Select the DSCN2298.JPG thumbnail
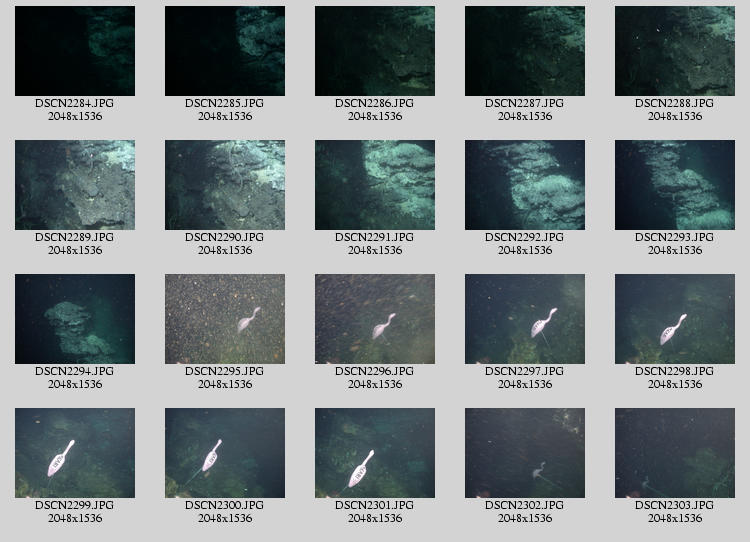The height and width of the screenshot is (542, 750). tap(675, 319)
